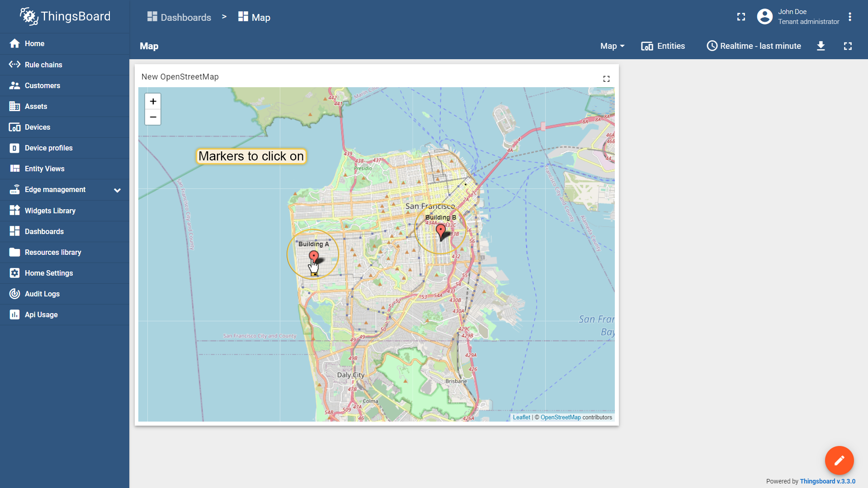The height and width of the screenshot is (488, 868).
Task: Click the ThingsBoard logo
Action: click(x=65, y=17)
